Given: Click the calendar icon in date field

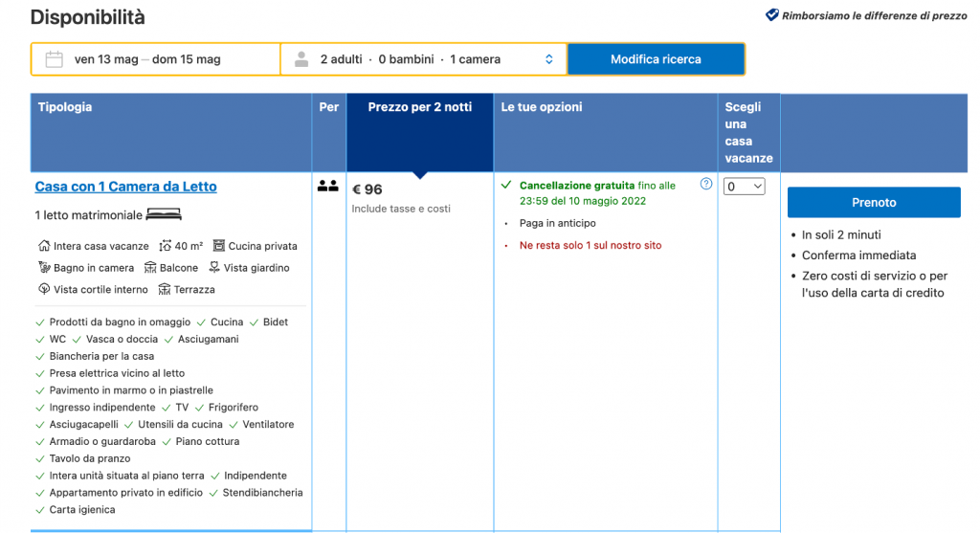Looking at the screenshot, I should (55, 59).
